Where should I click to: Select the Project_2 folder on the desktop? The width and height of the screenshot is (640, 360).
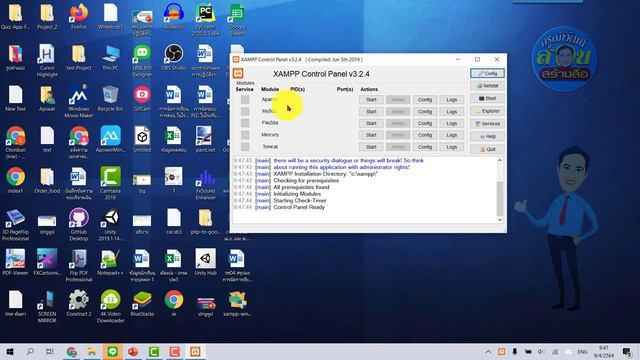point(47,17)
